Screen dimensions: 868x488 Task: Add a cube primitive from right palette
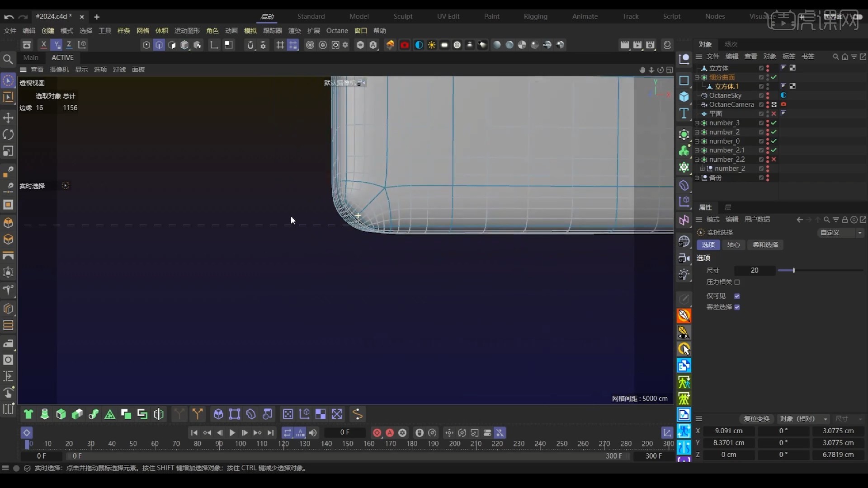[x=684, y=97]
